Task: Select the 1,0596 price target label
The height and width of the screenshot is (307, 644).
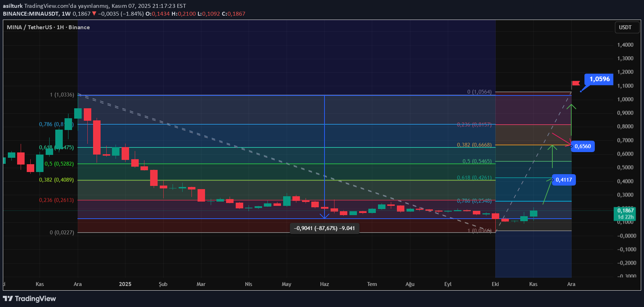Action: coord(599,79)
